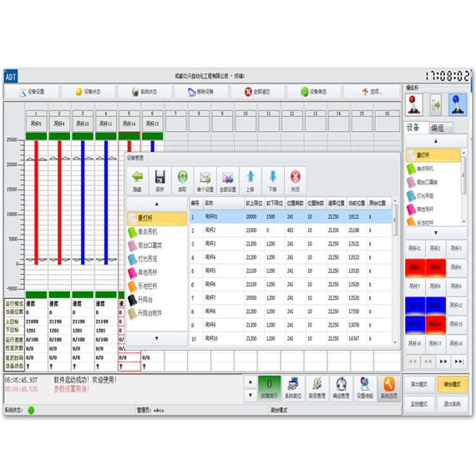Click the floppy disk 保存 save icon
Image resolution: width=476 pixels, height=476 pixels.
point(160,180)
